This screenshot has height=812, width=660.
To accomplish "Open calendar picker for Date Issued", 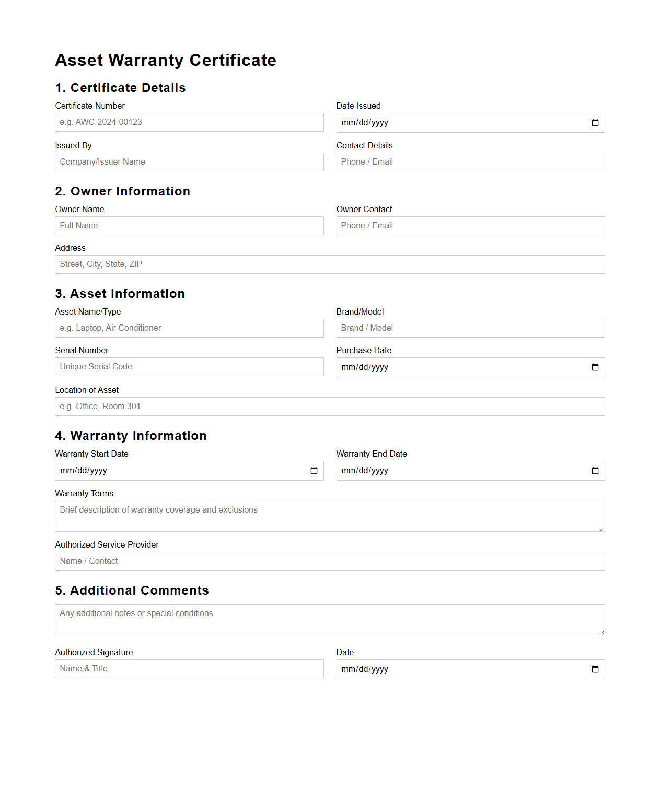I will (x=595, y=123).
